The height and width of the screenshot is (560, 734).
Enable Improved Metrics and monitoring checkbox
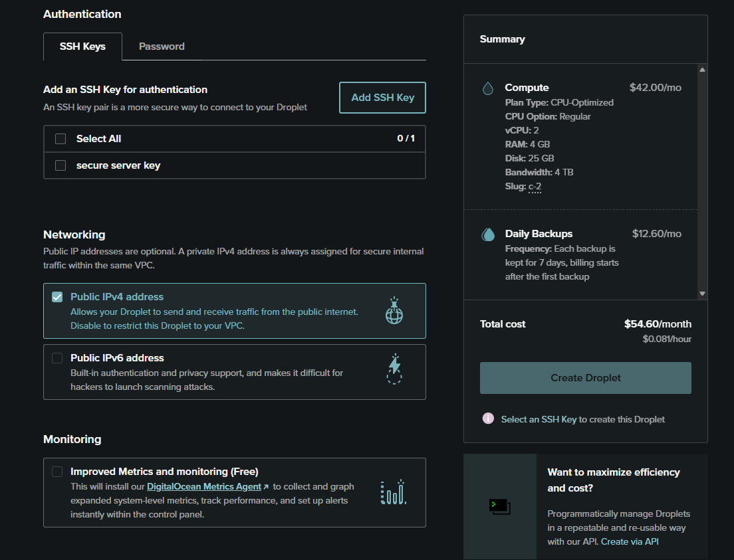(57, 472)
